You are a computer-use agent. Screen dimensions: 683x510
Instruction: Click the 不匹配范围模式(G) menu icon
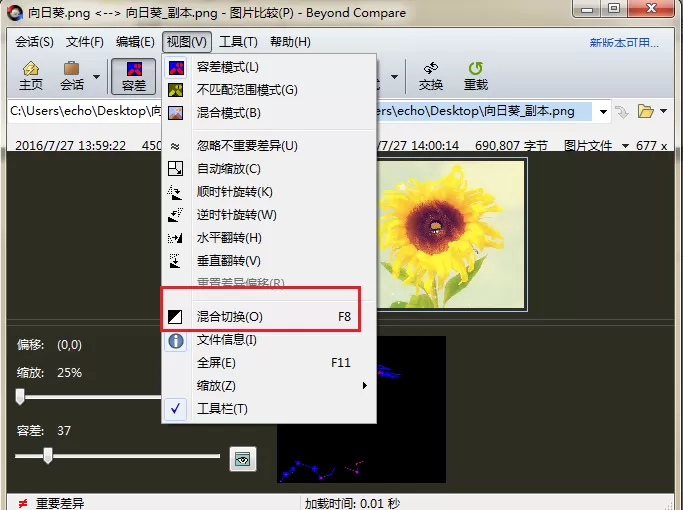coord(176,90)
